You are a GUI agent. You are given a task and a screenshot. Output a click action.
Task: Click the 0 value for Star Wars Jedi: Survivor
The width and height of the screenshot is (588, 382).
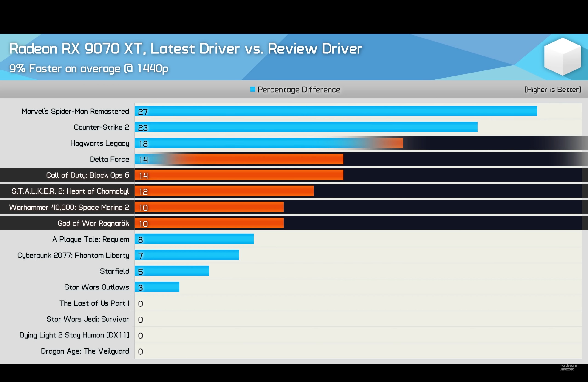coord(140,320)
